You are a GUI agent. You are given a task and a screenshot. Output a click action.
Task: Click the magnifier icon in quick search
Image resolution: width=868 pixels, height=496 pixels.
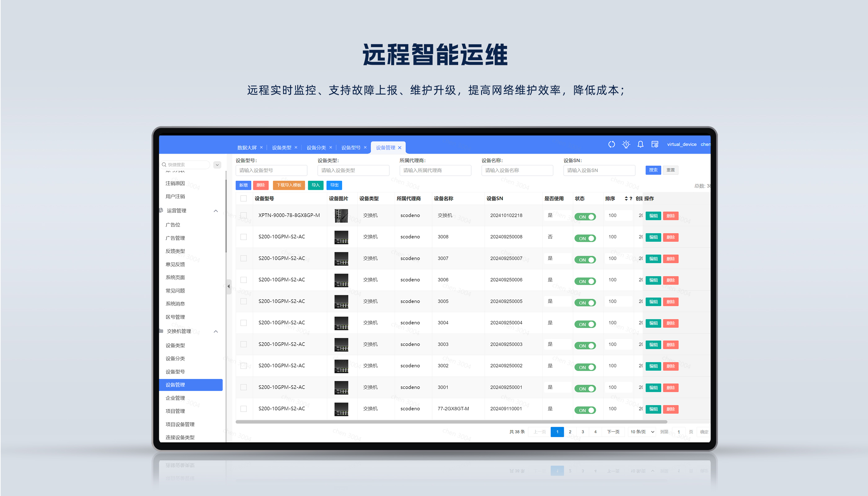pos(164,165)
